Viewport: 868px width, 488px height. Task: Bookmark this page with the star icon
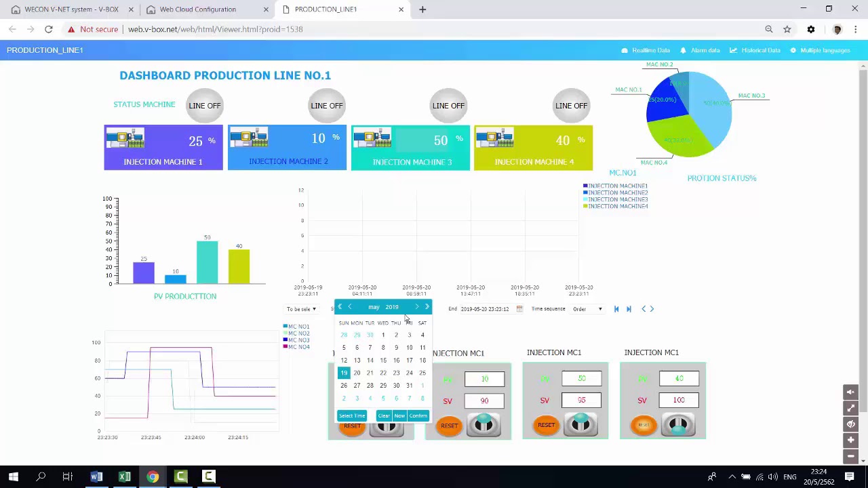point(787,29)
